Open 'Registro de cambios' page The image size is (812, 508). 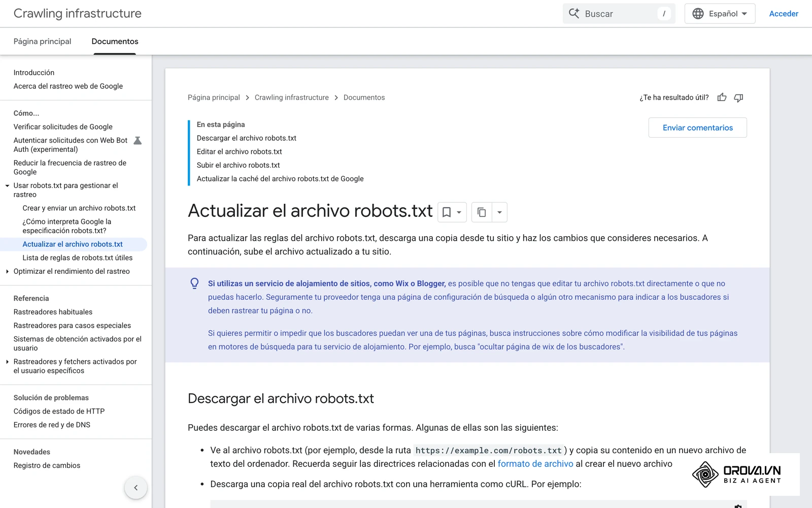[47, 466]
